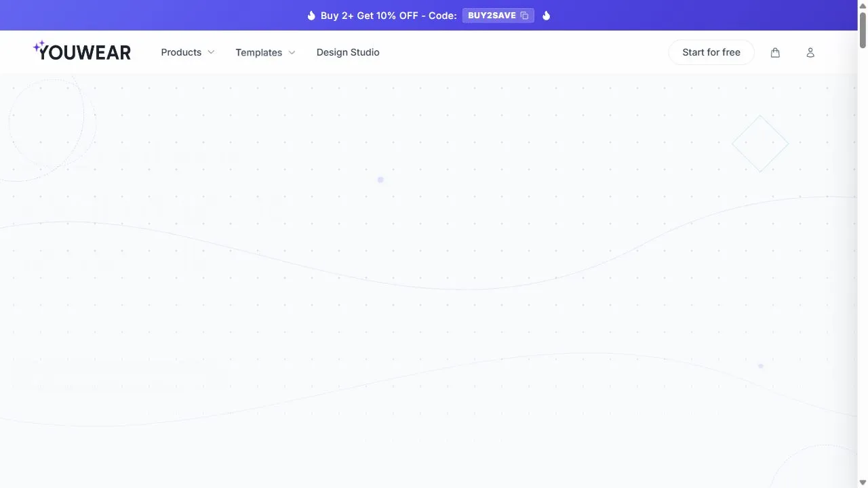This screenshot has height=488, width=868.
Task: Expand the Templates dropdown menu
Action: pyautogui.click(x=265, y=52)
